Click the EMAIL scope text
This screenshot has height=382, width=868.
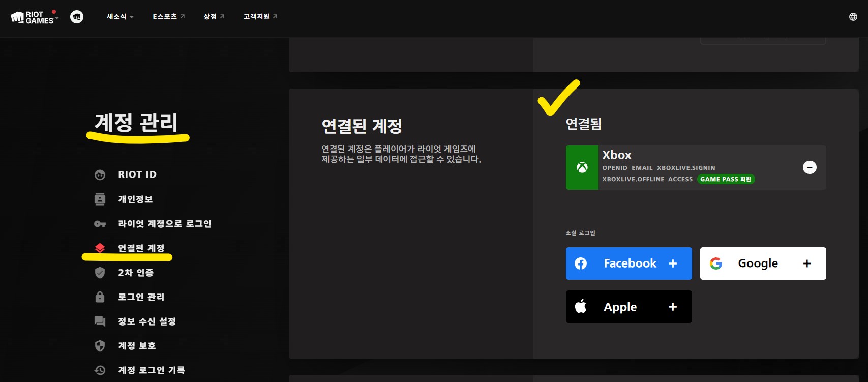(642, 168)
